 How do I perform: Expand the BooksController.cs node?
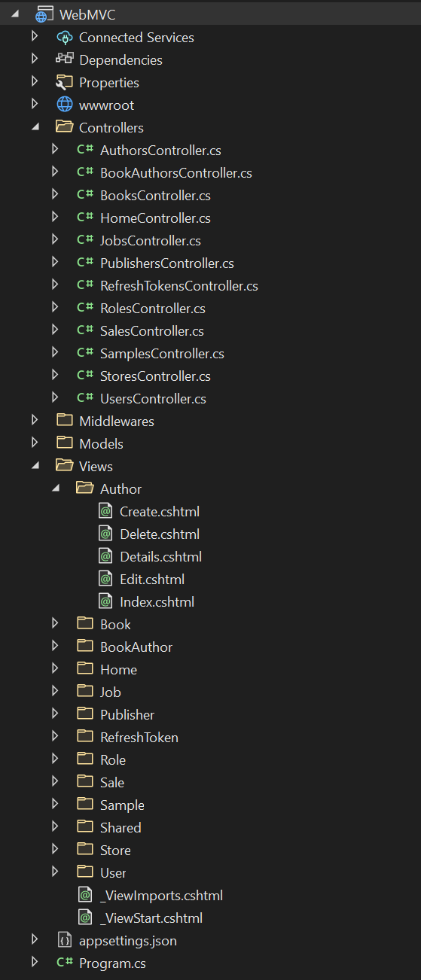(x=56, y=195)
